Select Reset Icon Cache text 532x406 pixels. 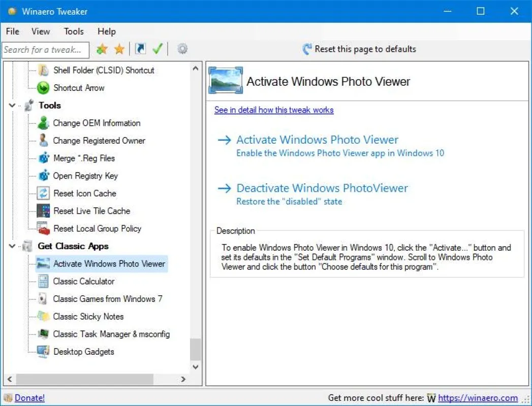click(x=85, y=193)
